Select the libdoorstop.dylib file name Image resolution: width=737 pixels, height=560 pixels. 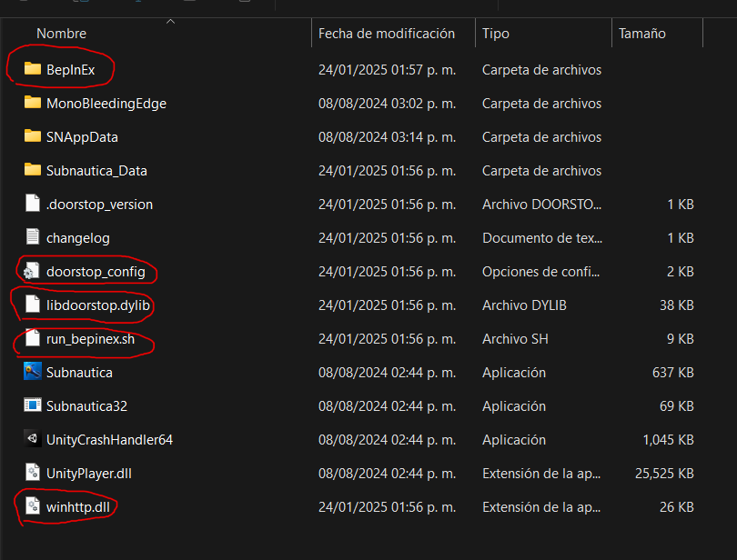click(x=97, y=305)
